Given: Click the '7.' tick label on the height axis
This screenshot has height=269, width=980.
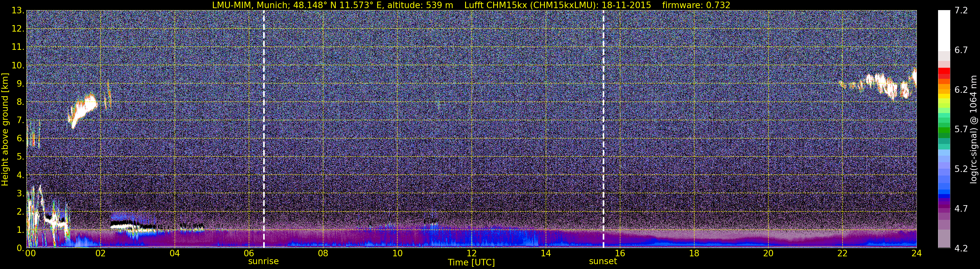Looking at the screenshot, I should [x=20, y=120].
